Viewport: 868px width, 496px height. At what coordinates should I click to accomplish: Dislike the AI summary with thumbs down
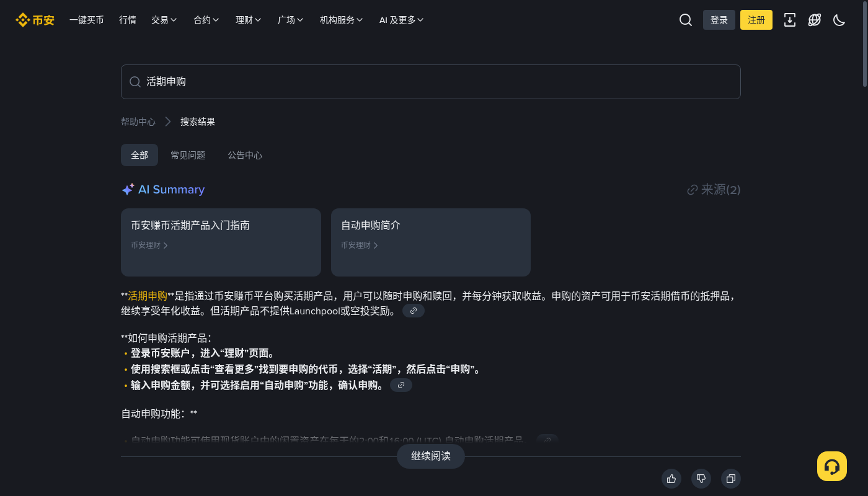[x=701, y=479]
